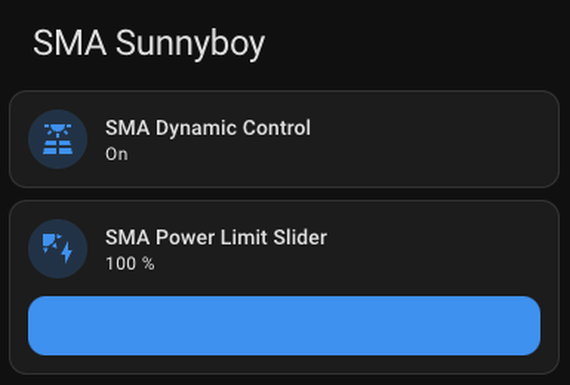Click blue power limit bar at three quarters
Screen dimensions: 570x385
point(413,326)
